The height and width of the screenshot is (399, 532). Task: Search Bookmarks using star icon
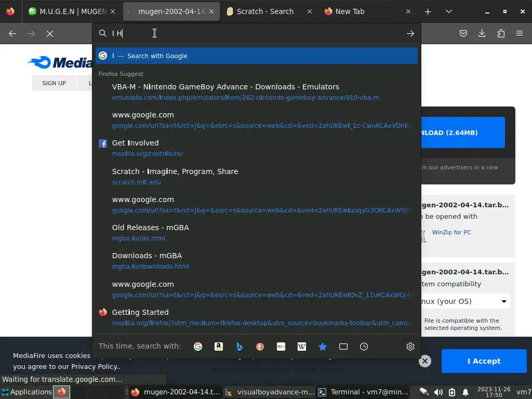[x=322, y=347]
